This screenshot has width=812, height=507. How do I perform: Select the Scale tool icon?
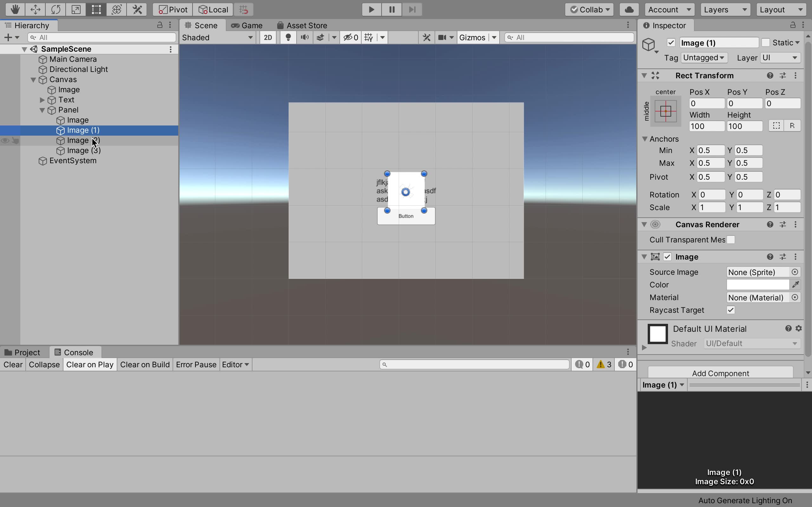pyautogui.click(x=76, y=10)
